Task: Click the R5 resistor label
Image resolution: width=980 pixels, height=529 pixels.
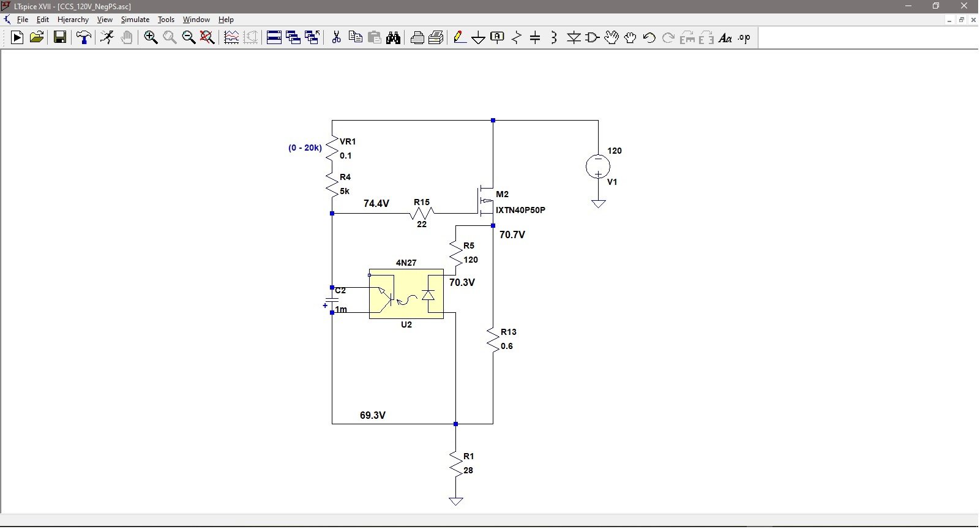Action: pos(469,246)
